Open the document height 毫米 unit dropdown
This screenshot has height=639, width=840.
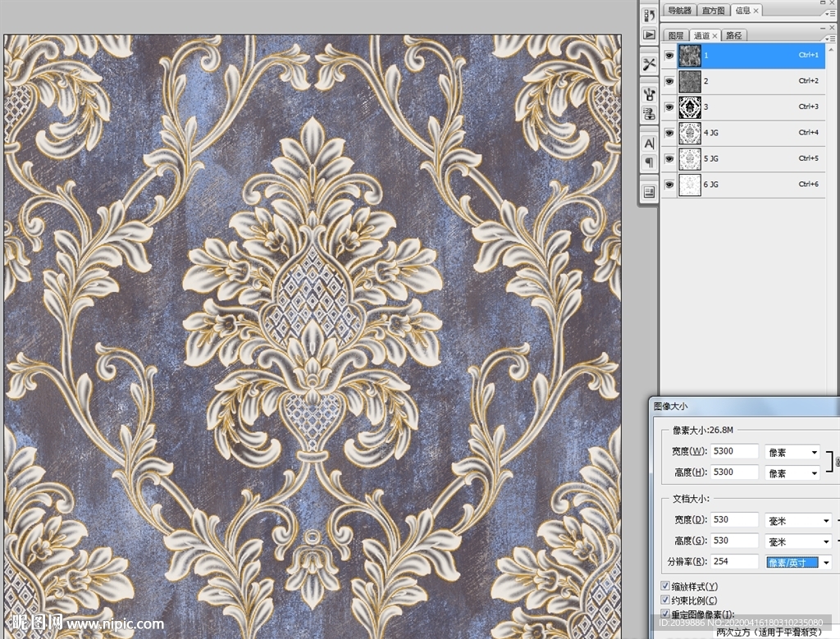798,541
